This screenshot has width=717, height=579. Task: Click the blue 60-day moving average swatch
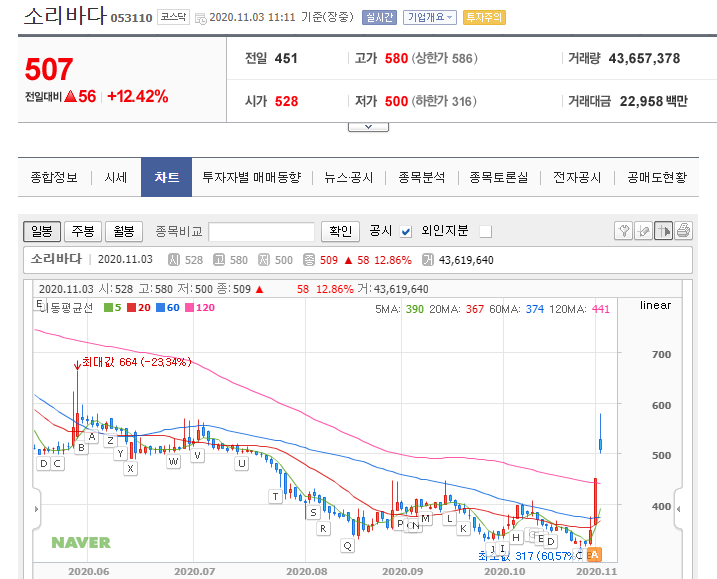pos(161,308)
